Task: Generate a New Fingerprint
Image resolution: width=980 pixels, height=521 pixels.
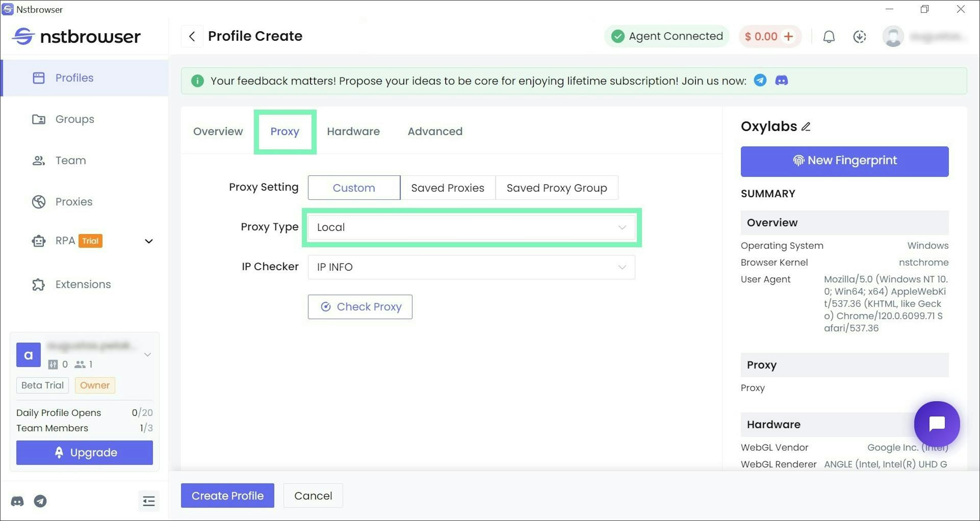Action: click(844, 161)
